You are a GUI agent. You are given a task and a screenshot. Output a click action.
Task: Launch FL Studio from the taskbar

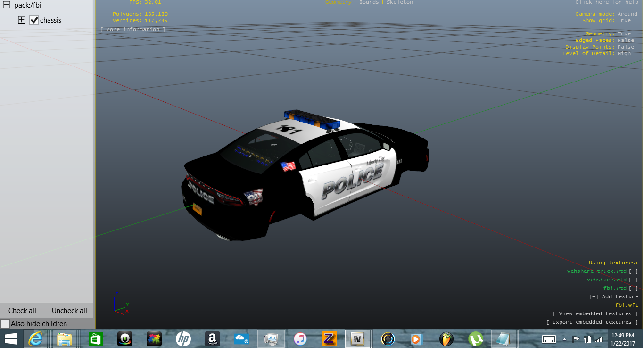click(446, 339)
